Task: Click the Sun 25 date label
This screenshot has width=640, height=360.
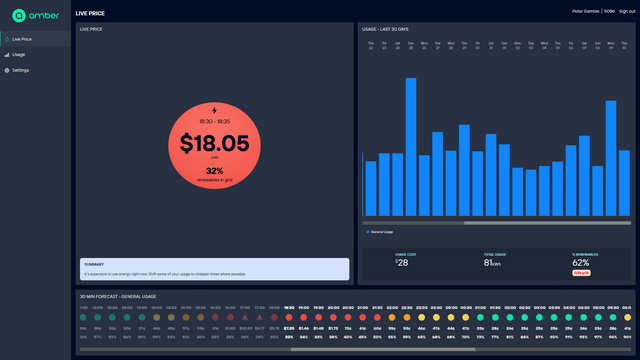Action: (x=411, y=45)
